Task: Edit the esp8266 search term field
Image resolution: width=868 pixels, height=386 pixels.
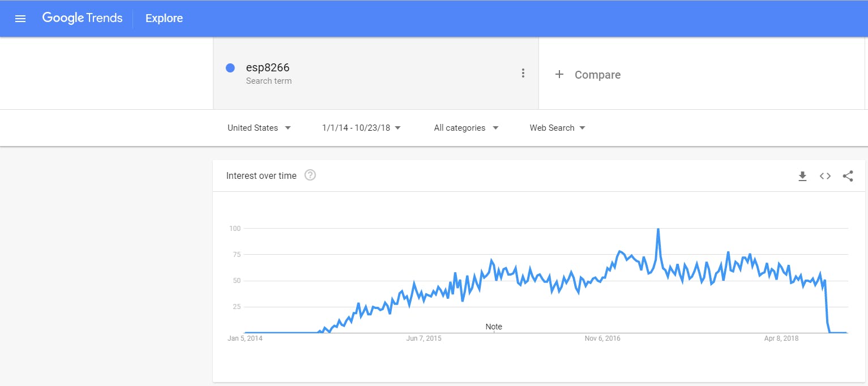Action: (268, 68)
